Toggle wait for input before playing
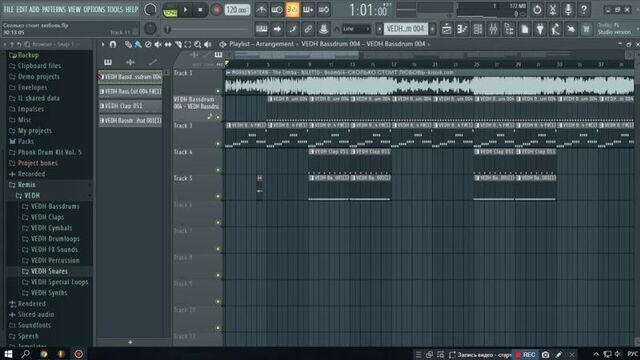 pyautogui.click(x=277, y=9)
